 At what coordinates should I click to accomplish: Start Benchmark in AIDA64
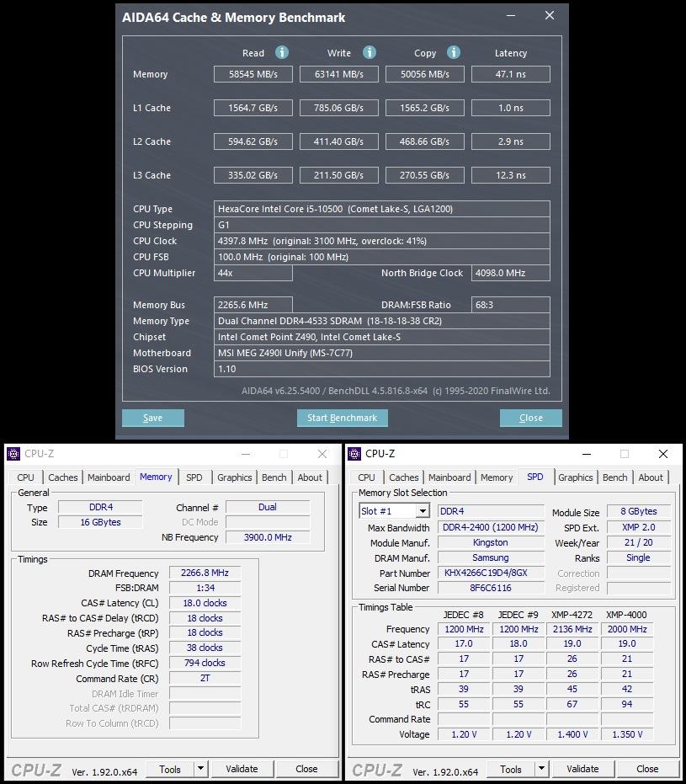coord(343,418)
